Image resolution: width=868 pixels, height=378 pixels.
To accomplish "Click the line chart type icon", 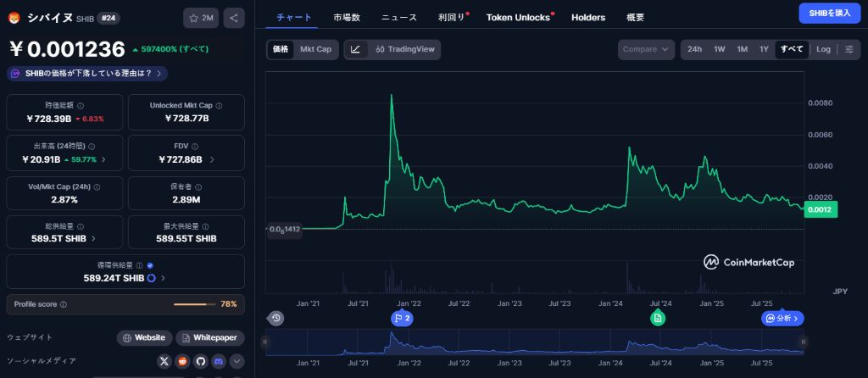I will pos(355,49).
